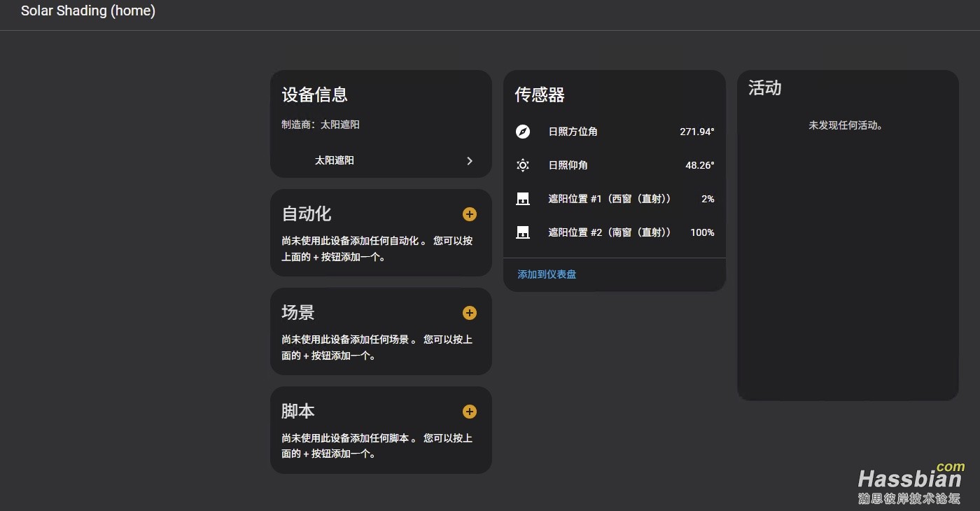Click the blind icon for 遮阳位置 #2
Image resolution: width=980 pixels, height=511 pixels.
523,232
